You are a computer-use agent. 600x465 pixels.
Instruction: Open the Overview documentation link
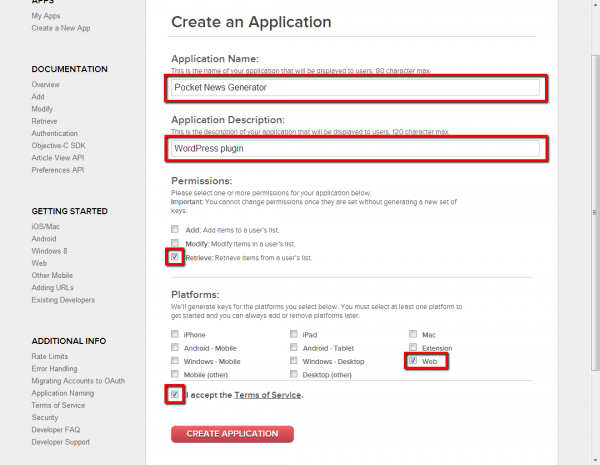click(46, 84)
